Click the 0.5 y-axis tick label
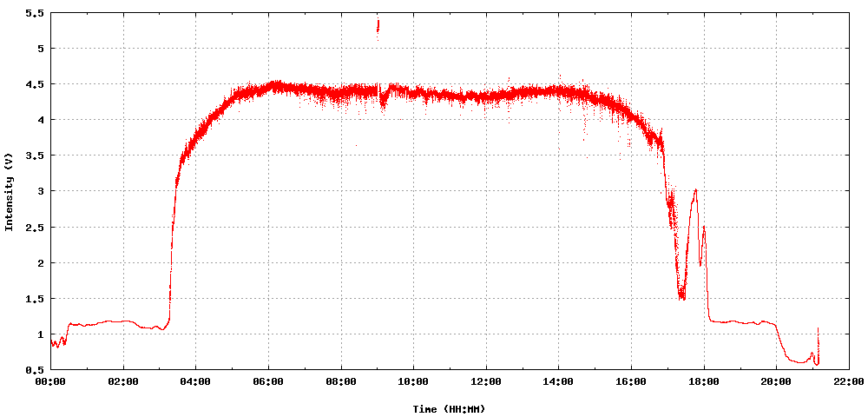Image resolution: width=868 pixels, height=417 pixels. pos(33,370)
